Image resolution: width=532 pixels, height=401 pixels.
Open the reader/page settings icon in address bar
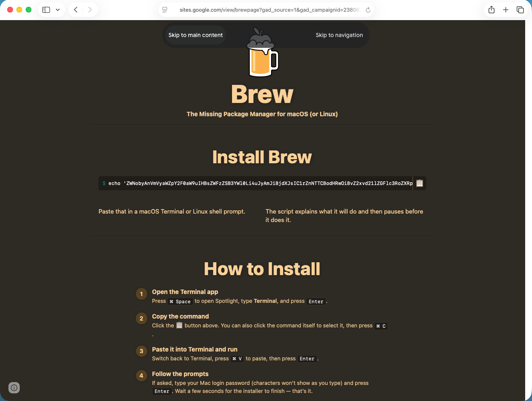pyautogui.click(x=165, y=10)
